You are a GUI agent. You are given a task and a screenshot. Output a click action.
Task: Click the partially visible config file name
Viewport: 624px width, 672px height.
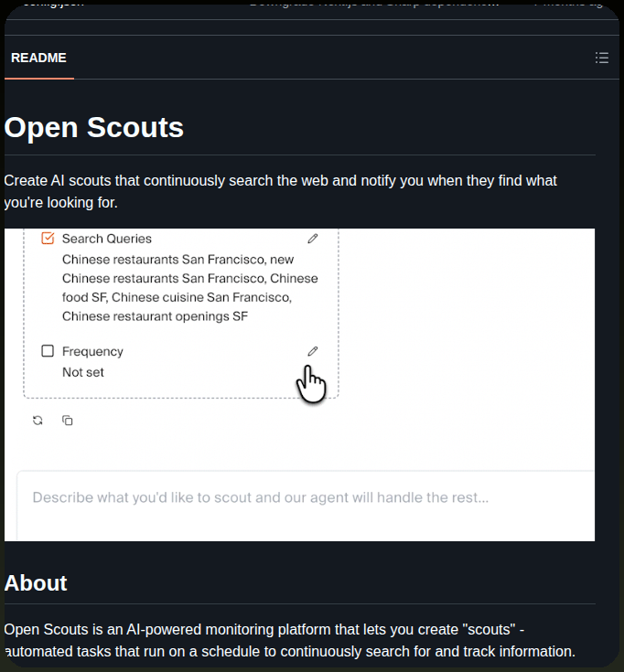click(54, 4)
